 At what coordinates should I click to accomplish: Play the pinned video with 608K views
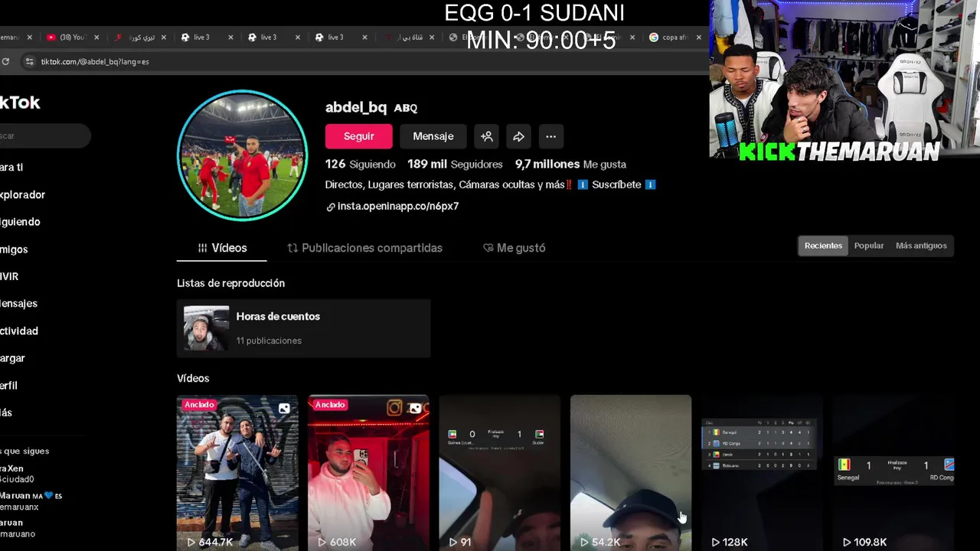click(368, 473)
